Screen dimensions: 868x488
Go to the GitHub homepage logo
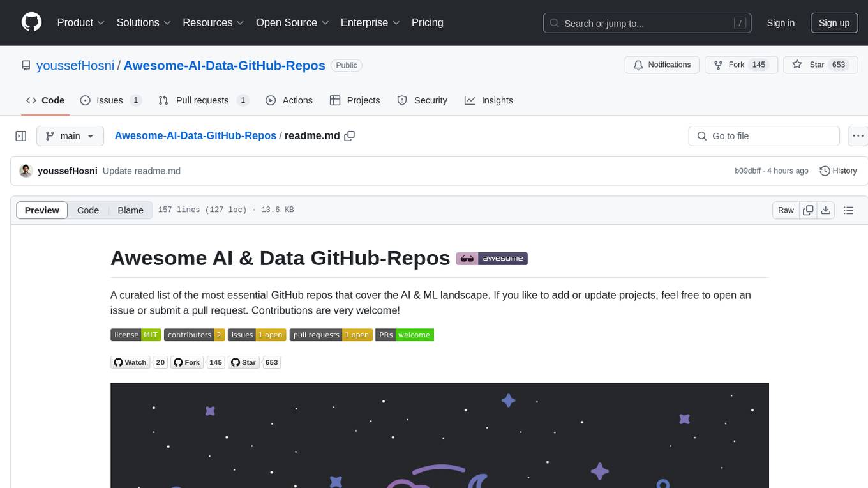click(31, 22)
